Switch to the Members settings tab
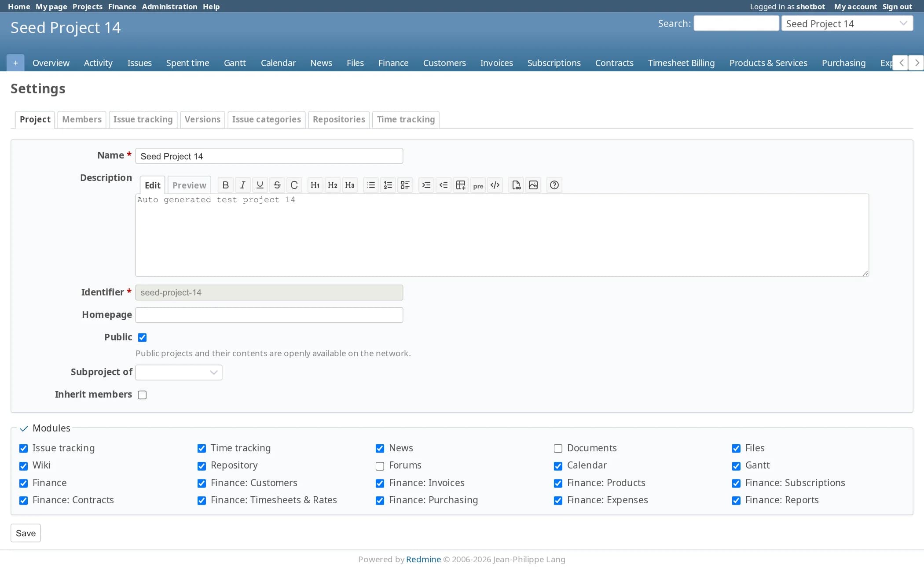Screen dimensions: 924x568 82,119
